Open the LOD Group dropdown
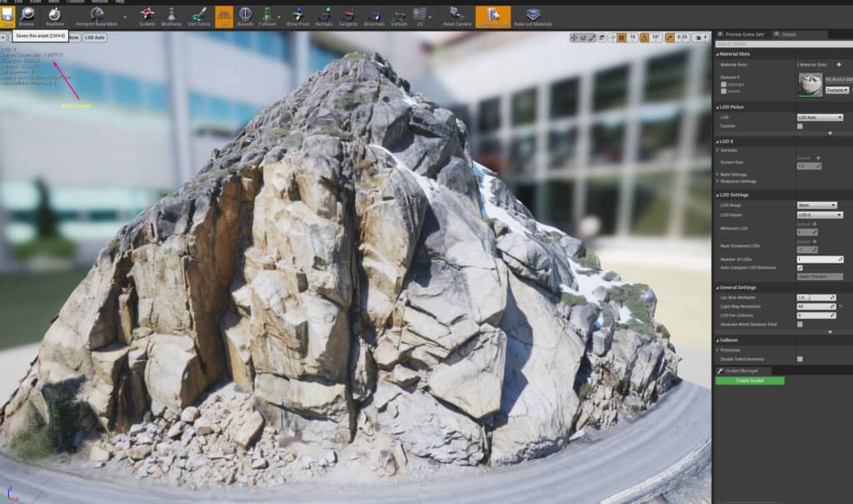Image resolution: width=853 pixels, height=504 pixels. (x=816, y=205)
